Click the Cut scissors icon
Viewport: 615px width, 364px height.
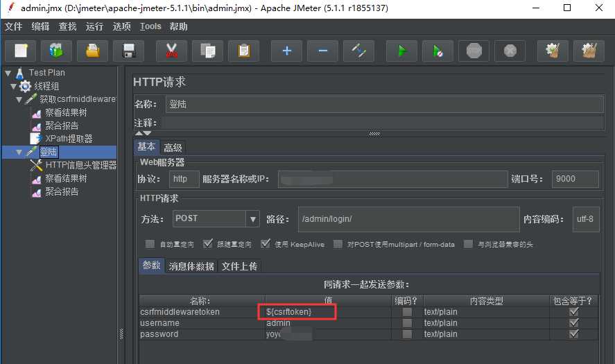[x=171, y=51]
